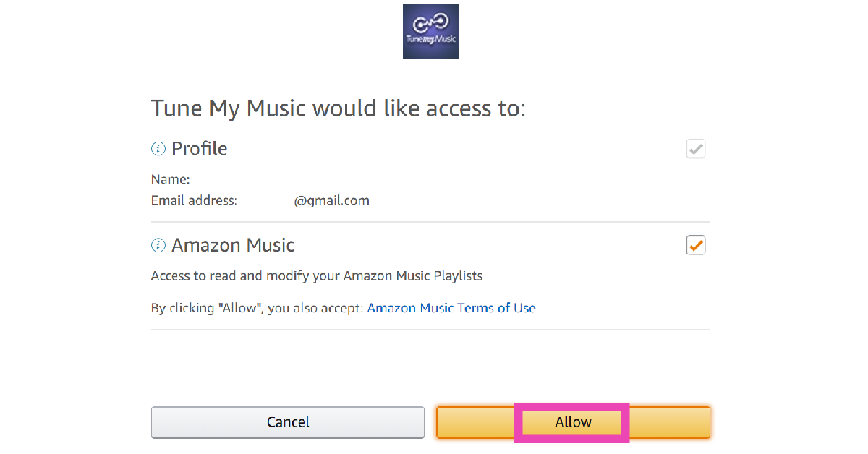Screen dimensions: 868x454
Task: Click the divider line below the Profile section
Action: 430,222
